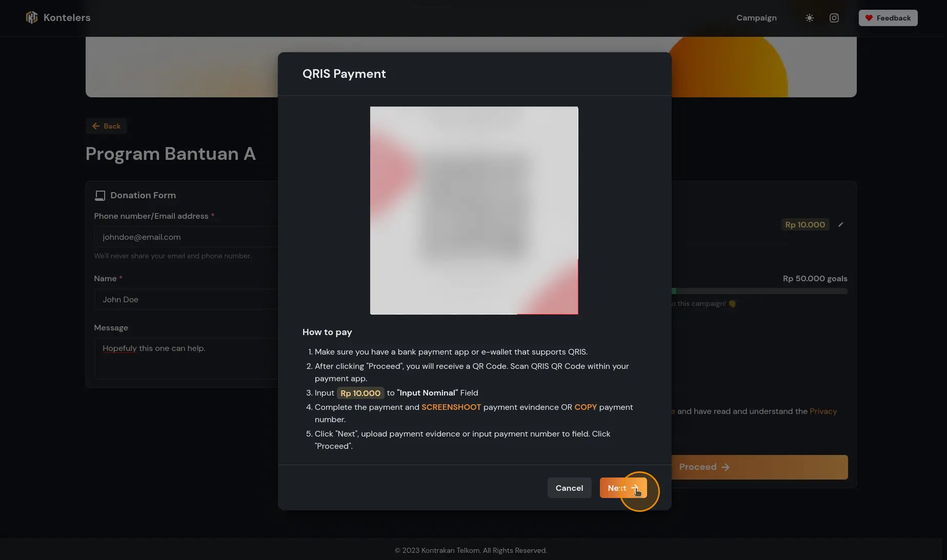The image size is (947, 560).
Task: Click the Rp 10.000 amount badge
Action: [805, 225]
